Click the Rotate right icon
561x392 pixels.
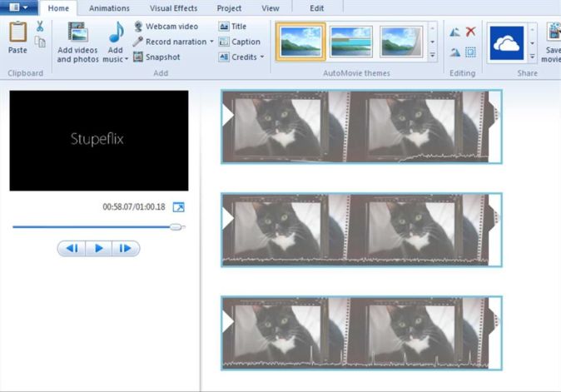tap(454, 52)
